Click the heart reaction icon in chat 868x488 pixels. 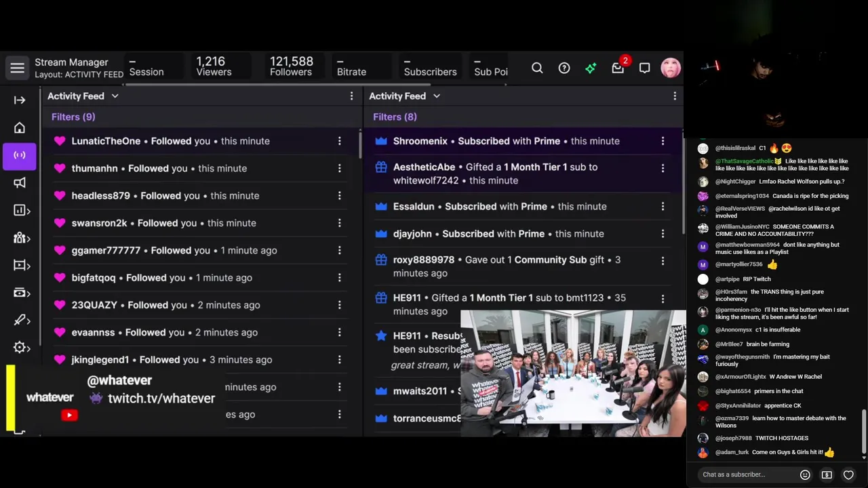point(848,474)
